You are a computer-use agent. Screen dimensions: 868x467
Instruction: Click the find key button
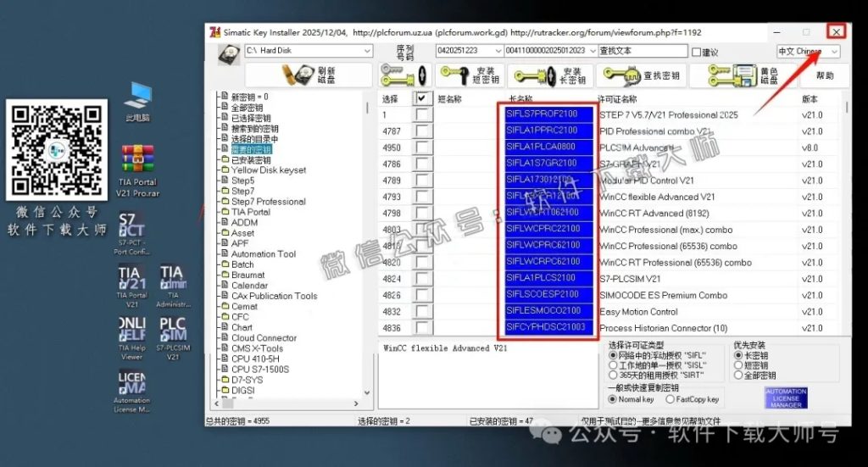(642, 75)
